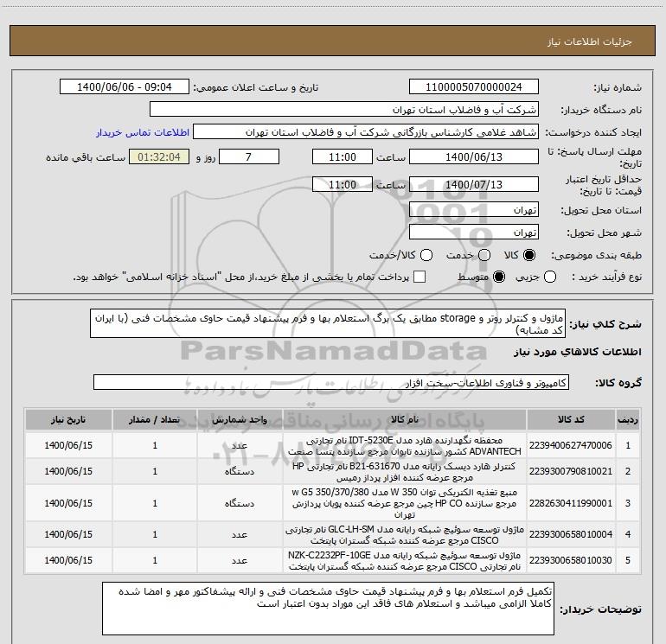Click the delivery city field شهر محل تحویل
This screenshot has width=666, height=644.
[x=474, y=233]
